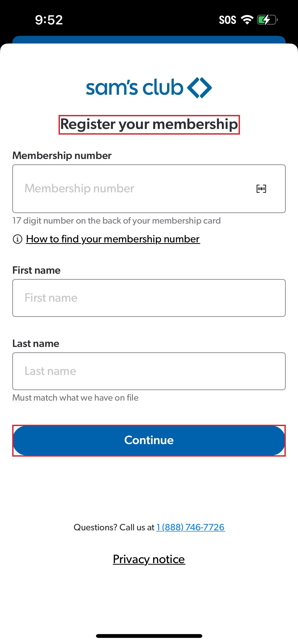298x644 pixels.
Task: Open "How to find your membership number"
Action: 113,239
